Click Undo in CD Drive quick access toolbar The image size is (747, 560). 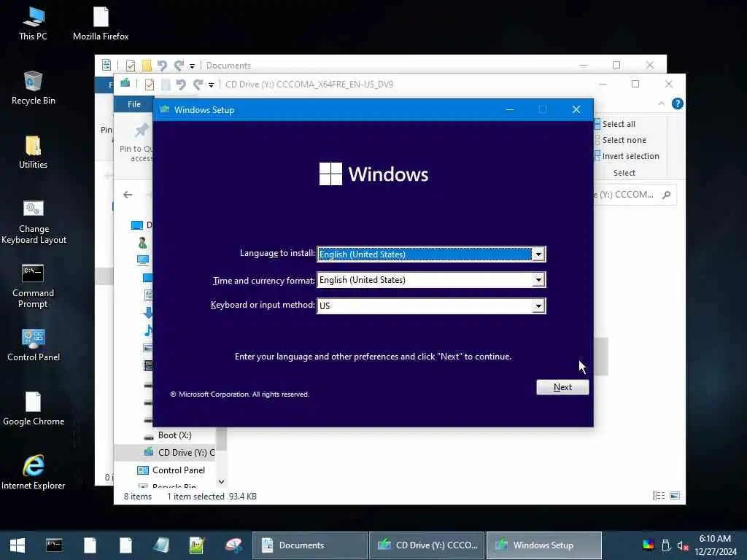click(181, 85)
